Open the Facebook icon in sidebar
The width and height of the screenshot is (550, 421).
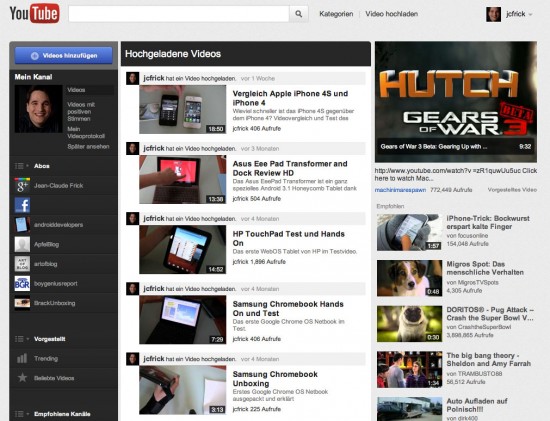click(22, 205)
